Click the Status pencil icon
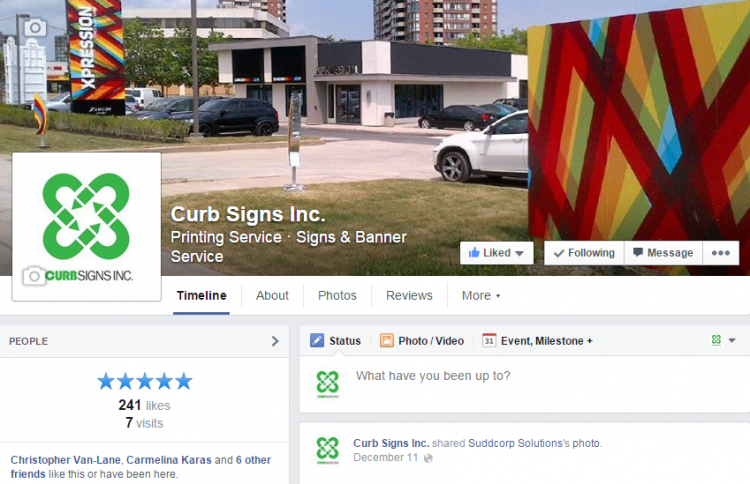Screen dimensions: 750x484 tap(317, 341)
